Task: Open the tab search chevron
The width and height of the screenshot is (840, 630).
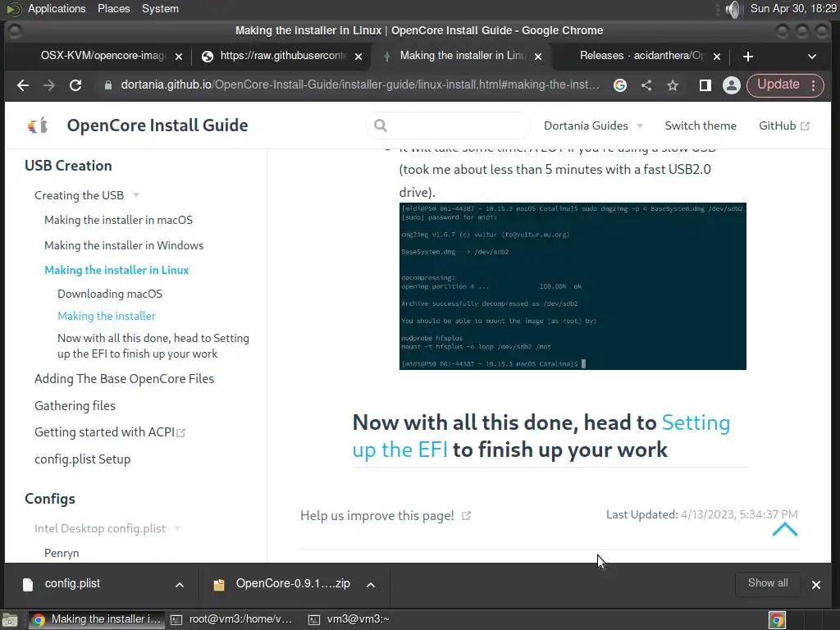Action: [x=811, y=57]
